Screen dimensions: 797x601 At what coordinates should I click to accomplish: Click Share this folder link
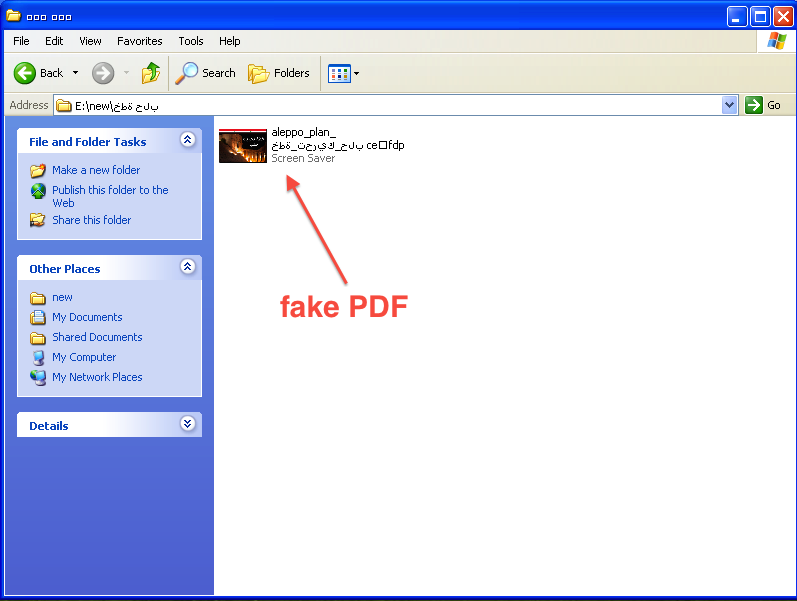(91, 220)
